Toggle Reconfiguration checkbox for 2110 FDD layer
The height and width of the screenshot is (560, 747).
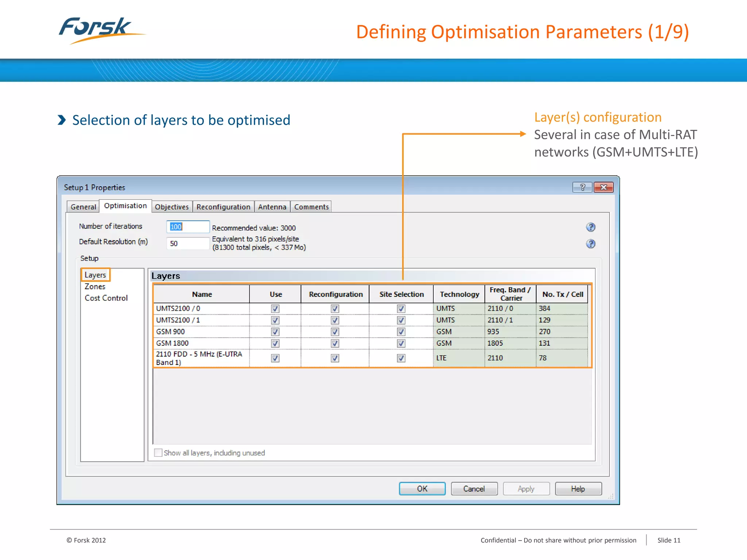335,358
